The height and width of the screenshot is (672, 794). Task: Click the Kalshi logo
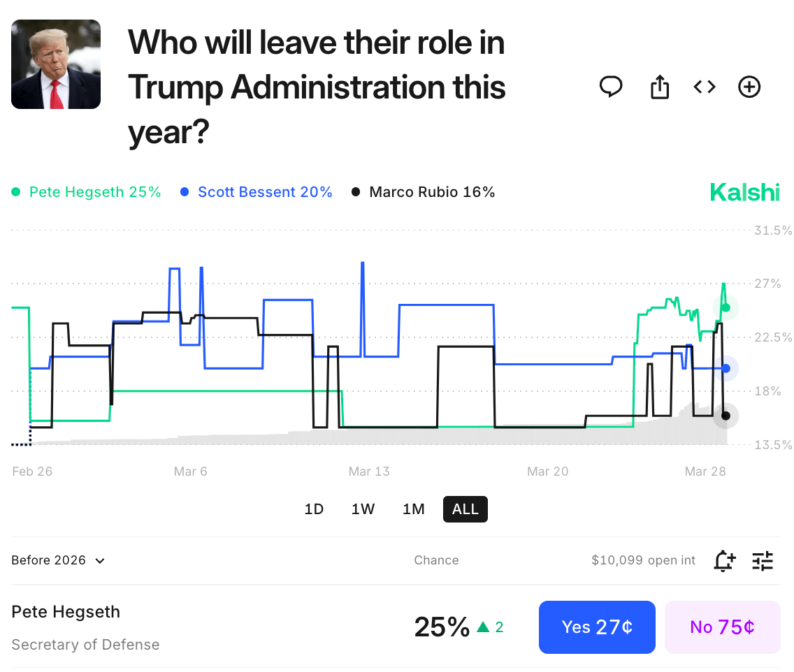pos(744,192)
